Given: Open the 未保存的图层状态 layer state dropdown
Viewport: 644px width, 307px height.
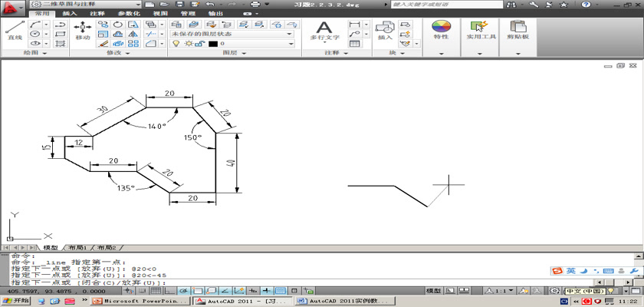Looking at the screenshot, I should click(232, 34).
